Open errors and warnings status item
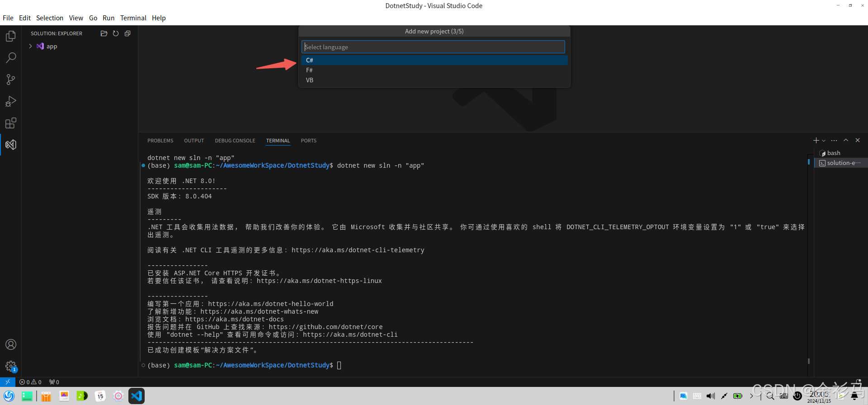 (30, 382)
